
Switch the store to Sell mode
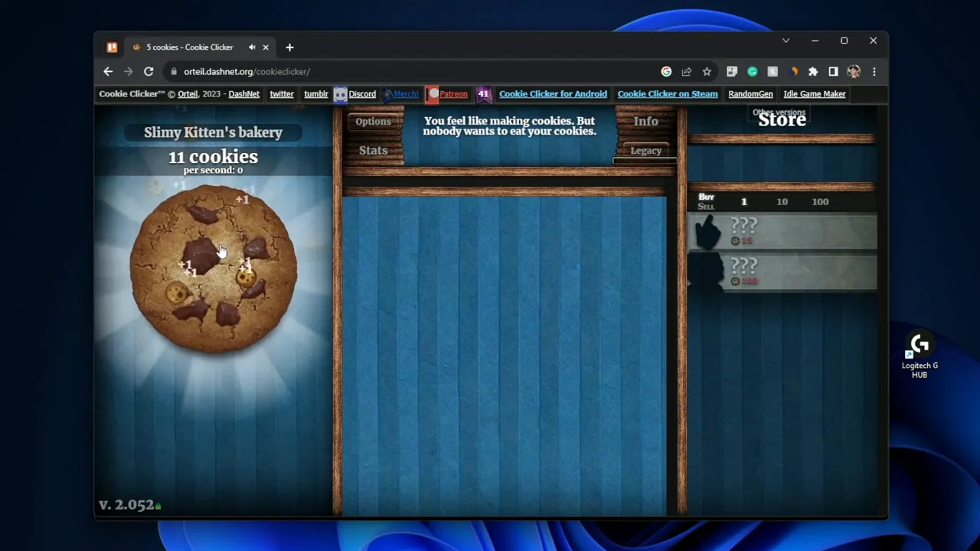tap(706, 207)
